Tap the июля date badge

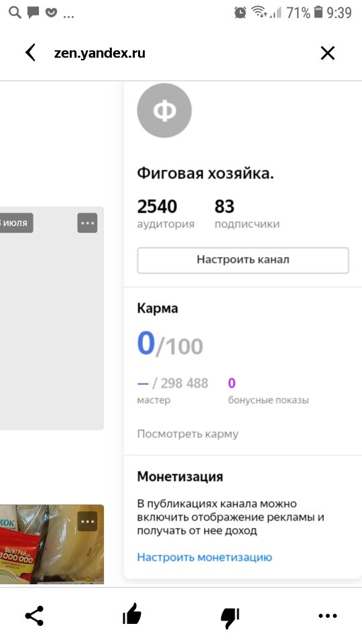point(16,223)
